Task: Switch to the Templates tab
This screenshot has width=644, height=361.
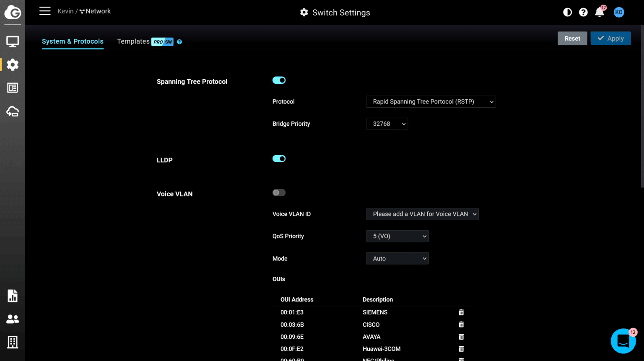Action: coord(133,41)
